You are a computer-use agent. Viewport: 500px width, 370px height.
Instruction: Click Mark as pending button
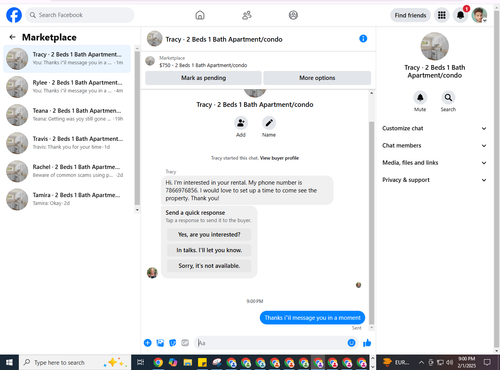[203, 78]
